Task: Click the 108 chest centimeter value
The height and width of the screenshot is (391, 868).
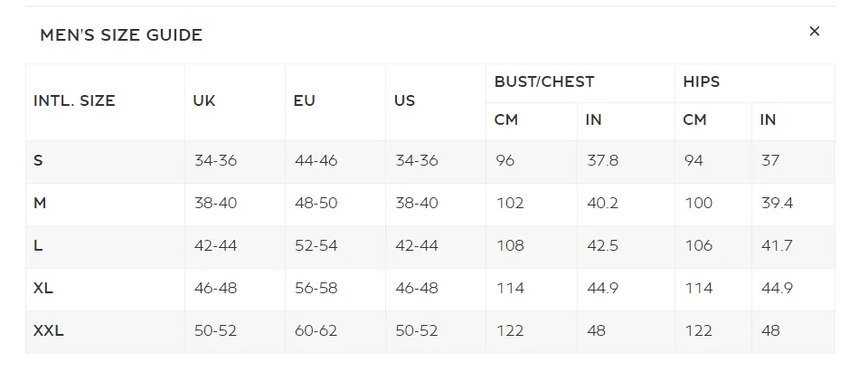Action: 510,246
